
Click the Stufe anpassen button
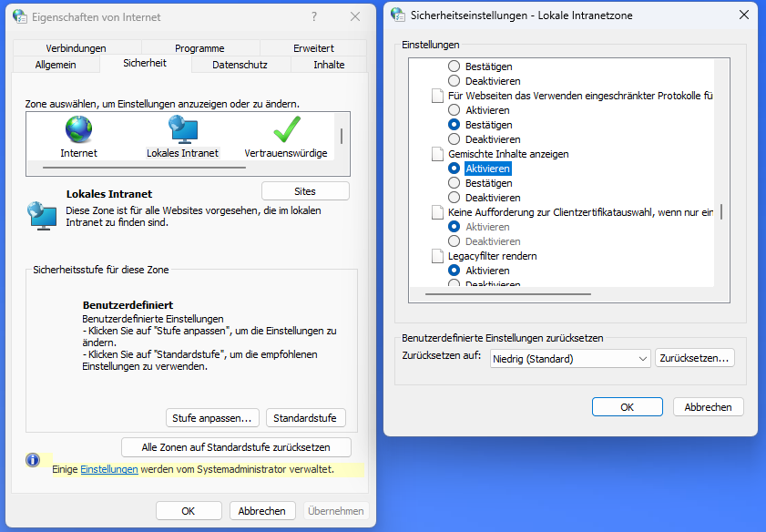tap(213, 418)
